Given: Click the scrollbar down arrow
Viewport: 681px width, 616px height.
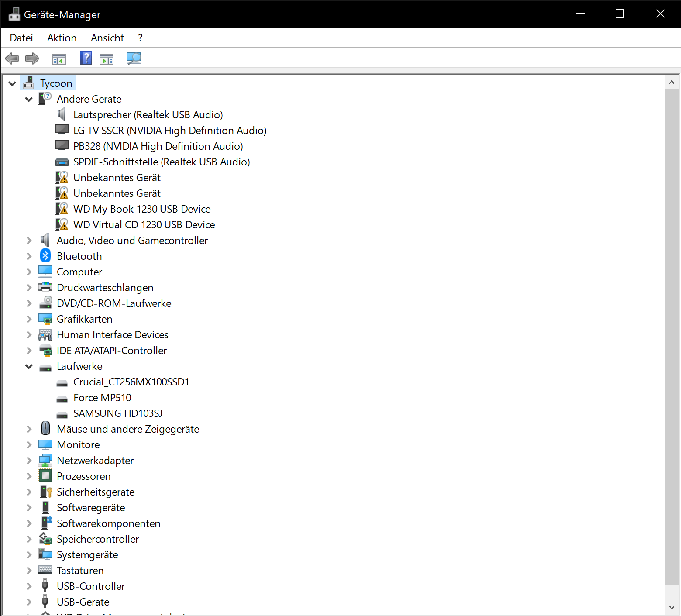Looking at the screenshot, I should coord(671,607).
